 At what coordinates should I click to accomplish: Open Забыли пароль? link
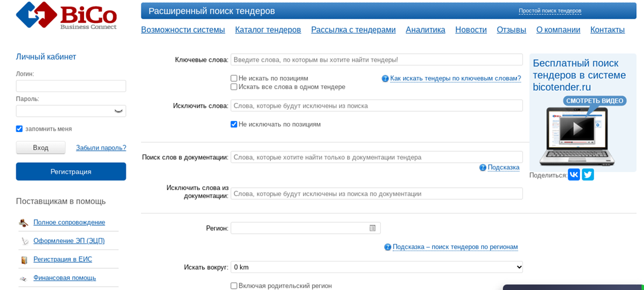tap(101, 148)
